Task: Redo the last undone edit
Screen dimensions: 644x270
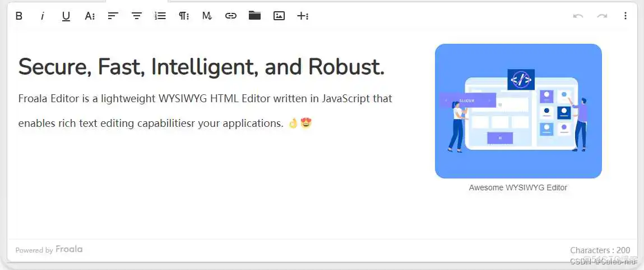Action: (x=602, y=16)
